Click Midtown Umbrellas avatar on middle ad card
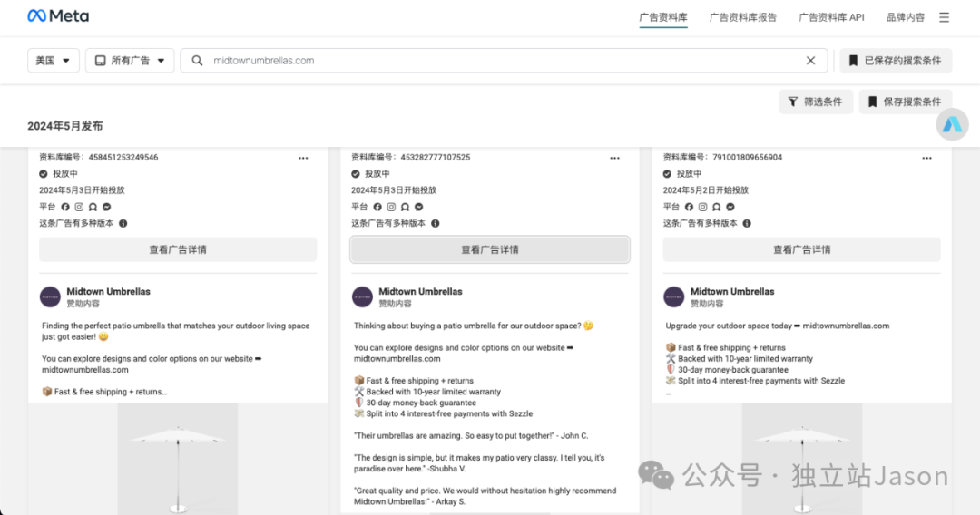This screenshot has height=515, width=980. click(x=362, y=296)
